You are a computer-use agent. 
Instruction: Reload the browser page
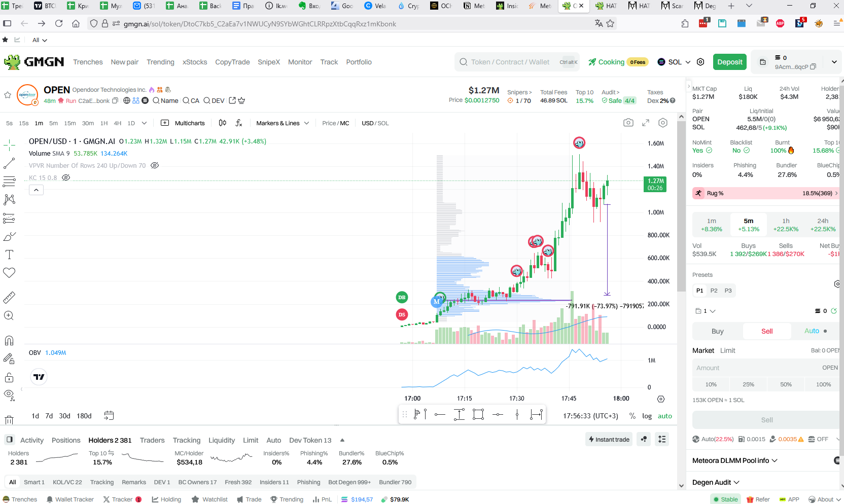pos(59,23)
